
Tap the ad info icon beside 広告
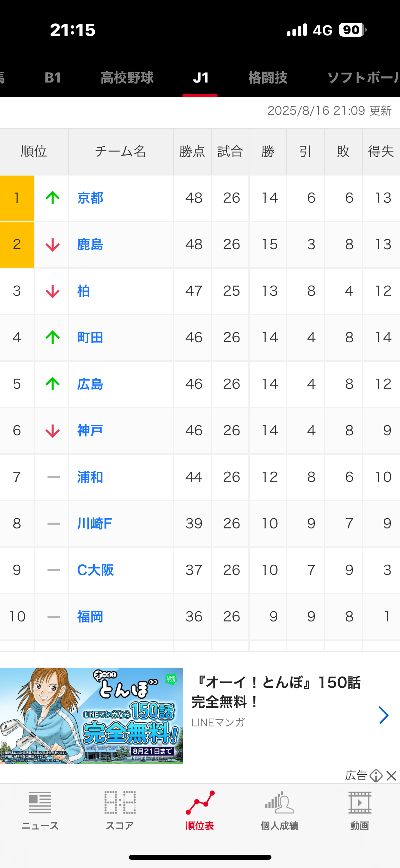tap(376, 776)
